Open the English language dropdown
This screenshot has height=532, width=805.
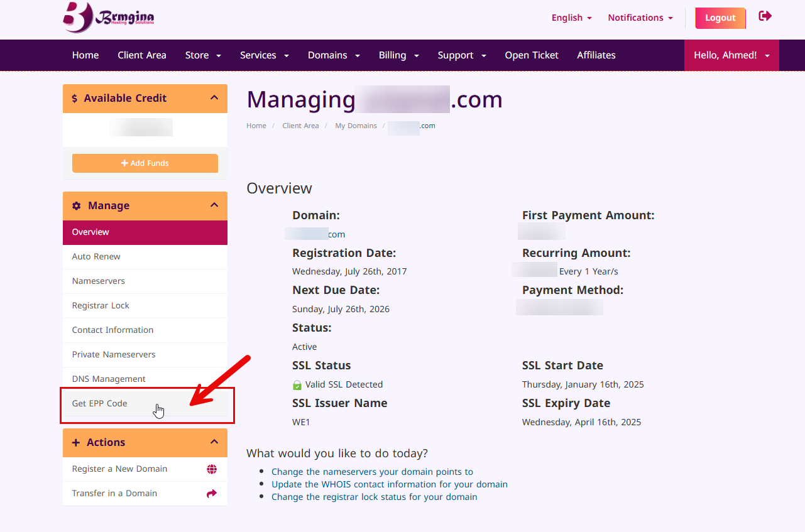pyautogui.click(x=572, y=18)
